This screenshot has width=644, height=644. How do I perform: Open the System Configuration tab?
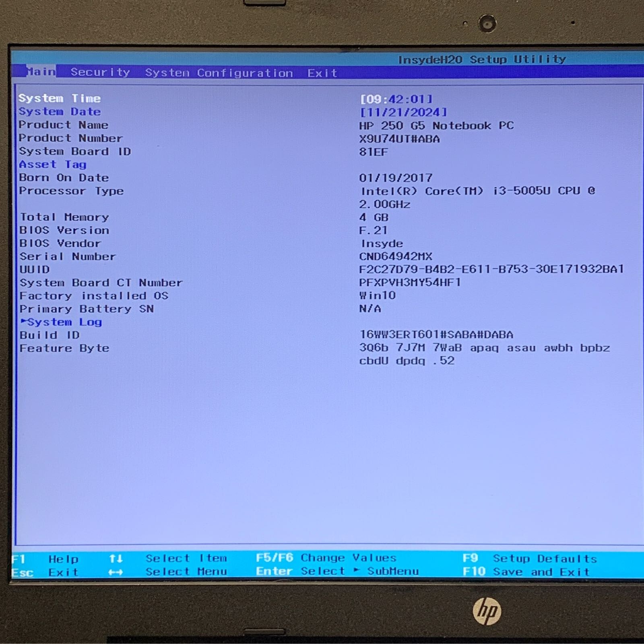pos(219,73)
